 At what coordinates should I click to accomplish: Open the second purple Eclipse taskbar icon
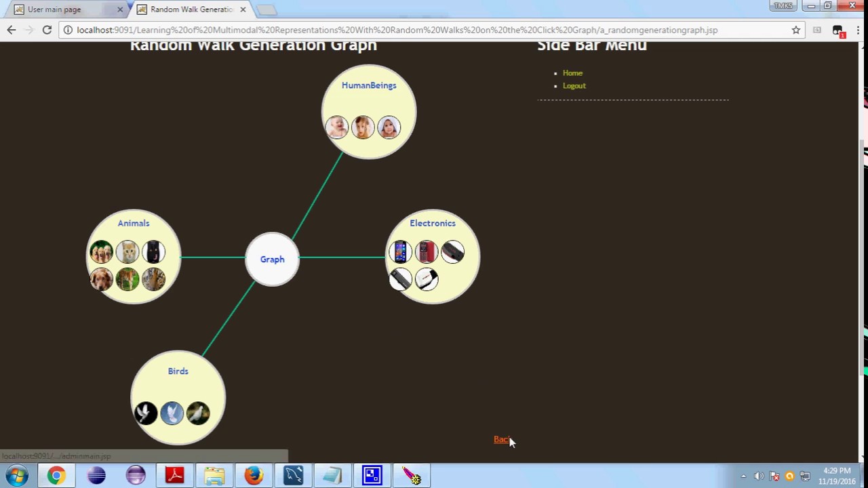[136, 476]
